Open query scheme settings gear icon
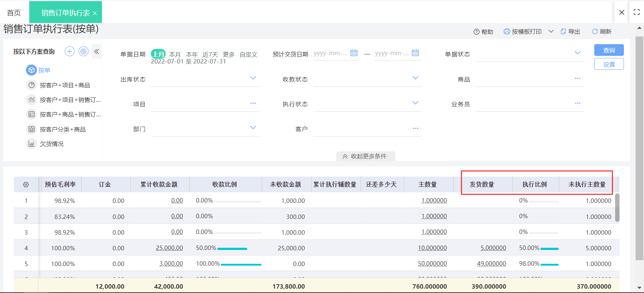This screenshot has width=644, height=293. 84,51
